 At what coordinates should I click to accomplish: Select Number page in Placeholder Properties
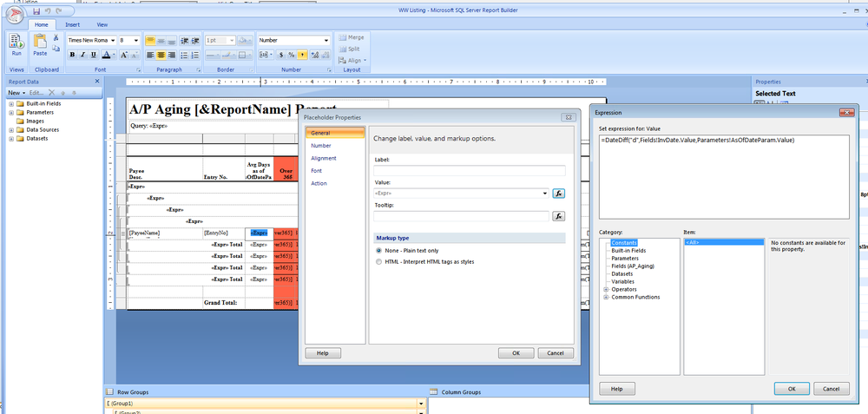(321, 146)
